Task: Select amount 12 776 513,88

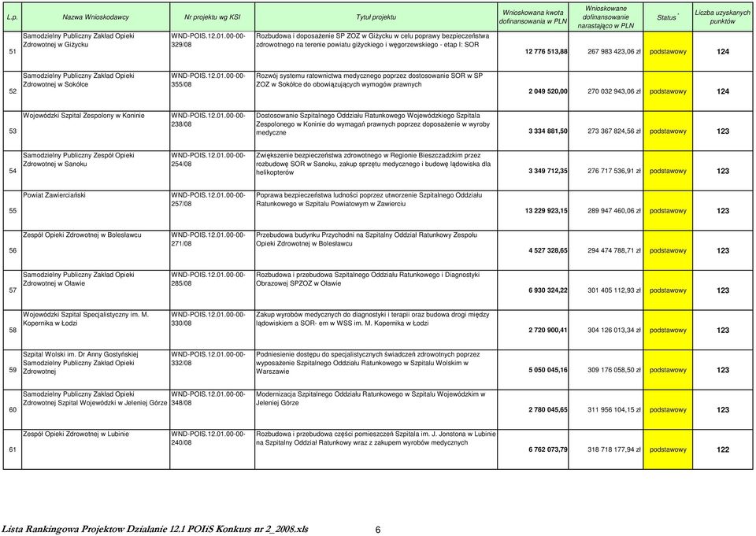Action: point(547,52)
